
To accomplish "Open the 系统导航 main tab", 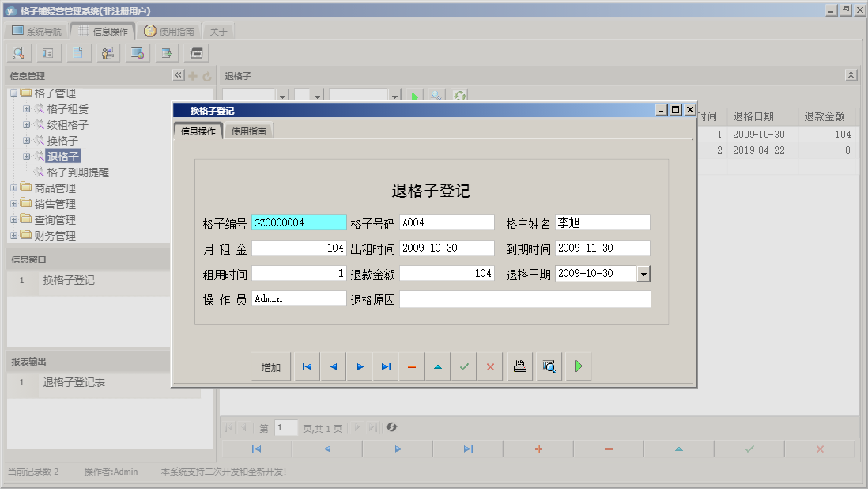I will [x=36, y=32].
